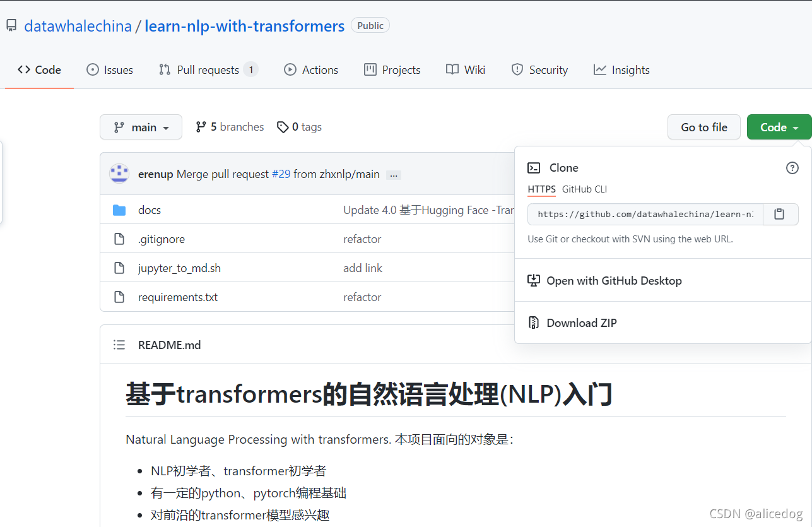The height and width of the screenshot is (527, 812).
Task: Click the bullet text NLP初学者、transformer初学者
Action: point(238,471)
